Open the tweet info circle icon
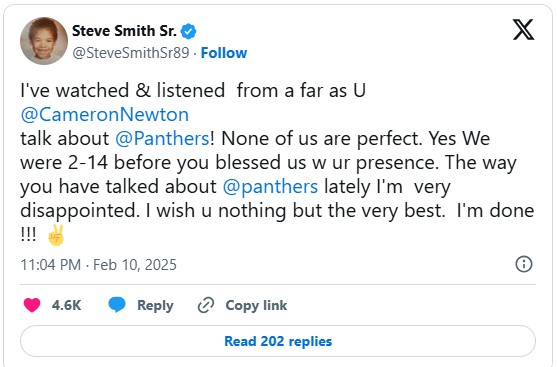The image size is (557, 367). click(x=524, y=264)
